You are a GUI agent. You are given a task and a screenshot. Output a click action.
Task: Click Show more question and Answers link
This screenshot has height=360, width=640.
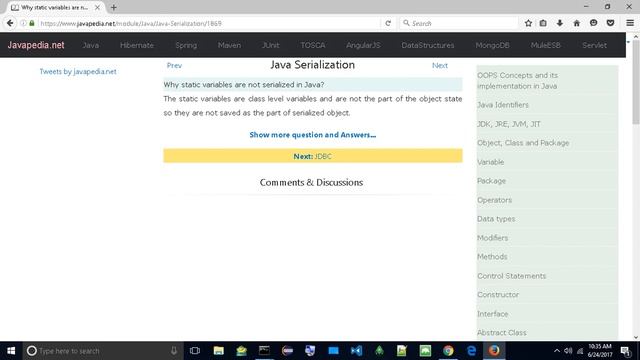[313, 135]
